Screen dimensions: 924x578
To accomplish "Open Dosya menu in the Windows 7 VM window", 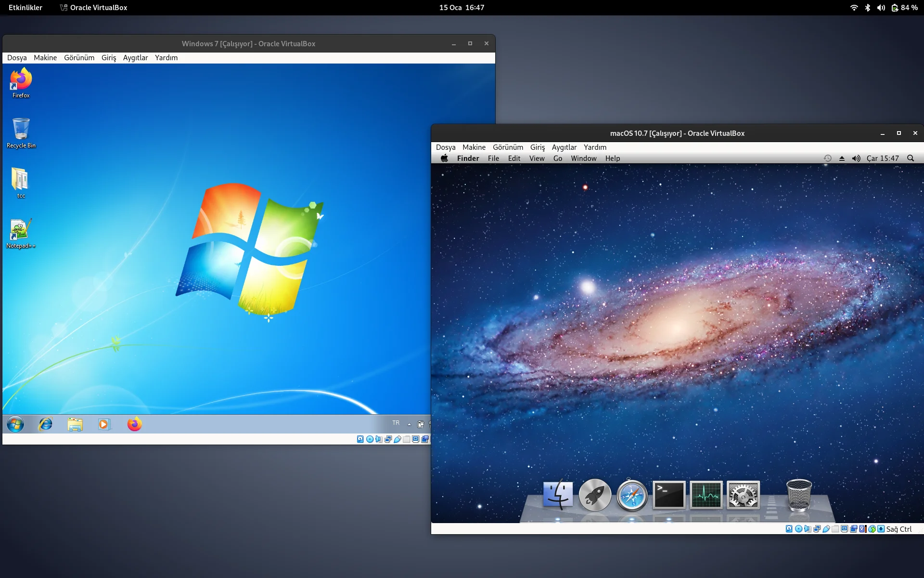I will [x=17, y=58].
